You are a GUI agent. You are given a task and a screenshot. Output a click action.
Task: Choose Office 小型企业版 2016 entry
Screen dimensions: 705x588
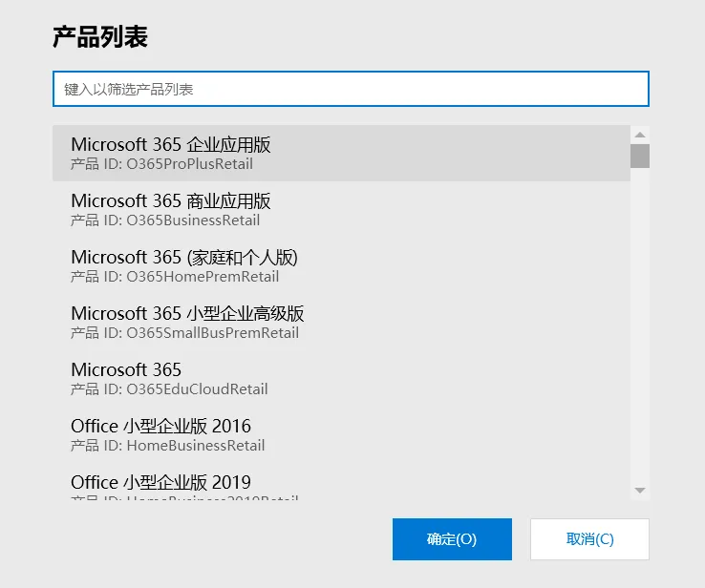pyautogui.click(x=341, y=434)
